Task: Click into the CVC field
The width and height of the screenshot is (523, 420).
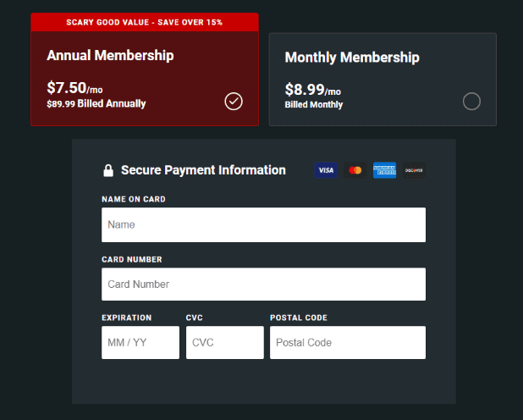Action: click(225, 343)
